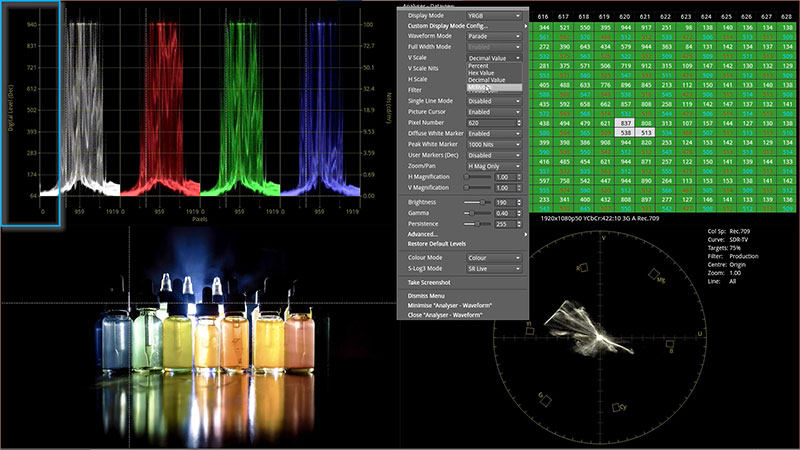Click the Pixel Number stepper arrows
This screenshot has width=800, height=450.
point(520,123)
